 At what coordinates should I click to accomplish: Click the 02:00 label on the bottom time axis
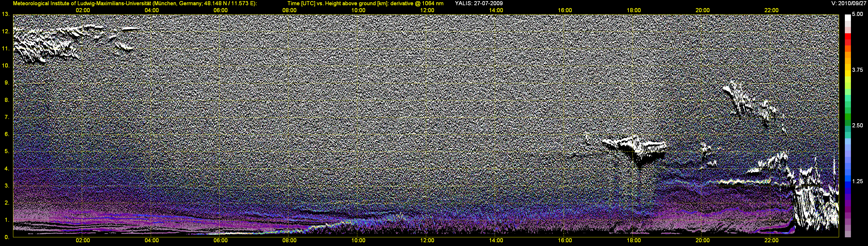[83, 241]
